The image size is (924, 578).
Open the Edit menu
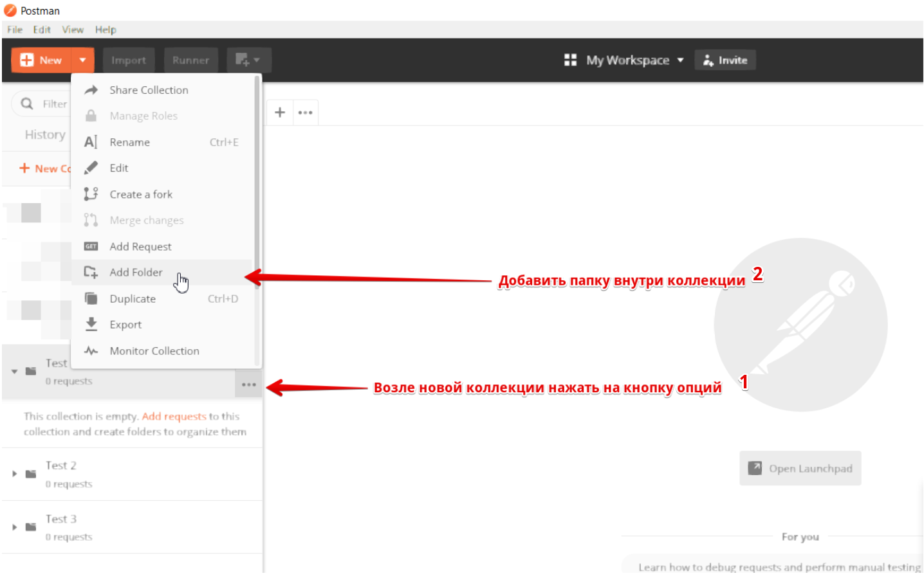click(x=42, y=30)
